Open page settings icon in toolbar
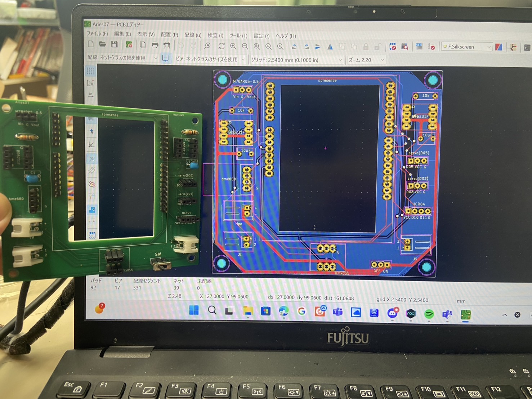The width and height of the screenshot is (532, 399). pyautogui.click(x=143, y=45)
